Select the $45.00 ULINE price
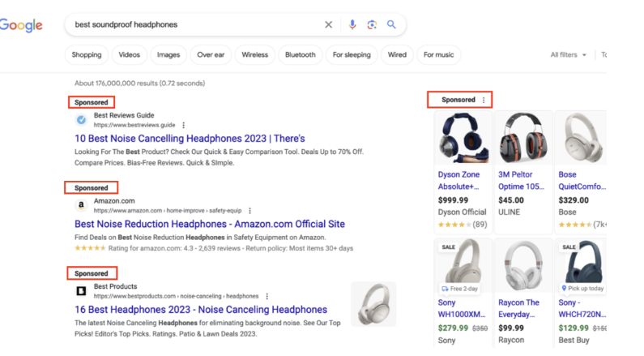This screenshot has height=356, width=644. click(511, 200)
